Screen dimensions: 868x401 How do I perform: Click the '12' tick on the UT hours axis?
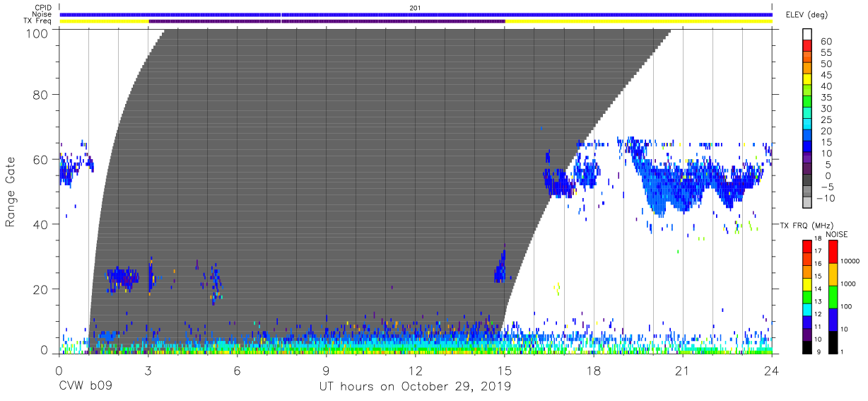tap(415, 369)
